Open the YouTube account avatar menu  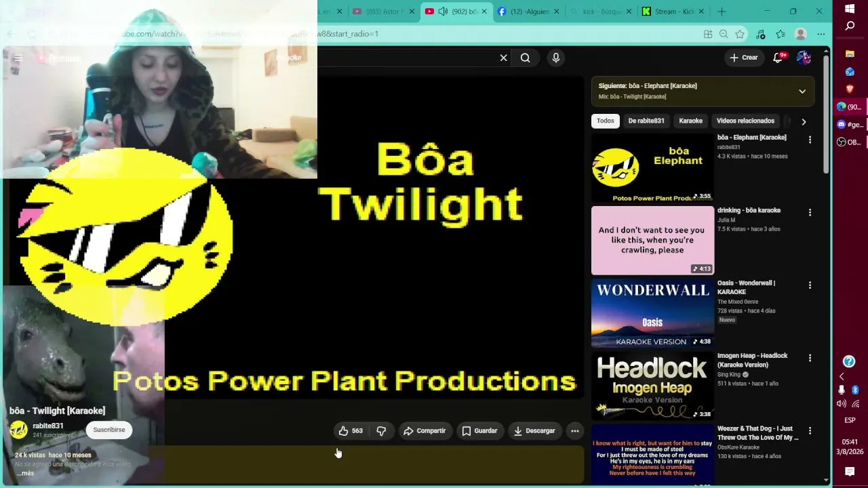pos(804,58)
